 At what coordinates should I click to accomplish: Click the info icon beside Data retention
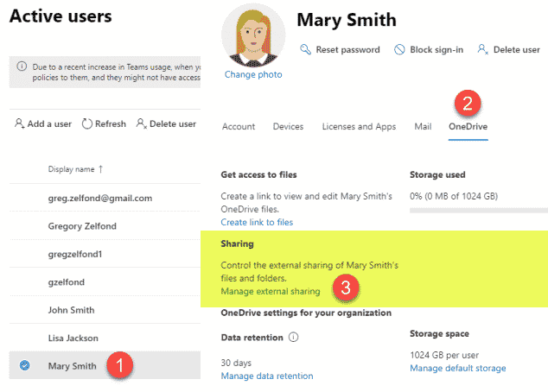pyautogui.click(x=293, y=338)
